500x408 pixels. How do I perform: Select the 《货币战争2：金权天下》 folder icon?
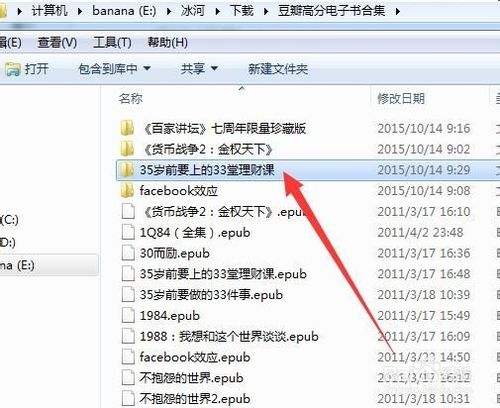(x=127, y=149)
